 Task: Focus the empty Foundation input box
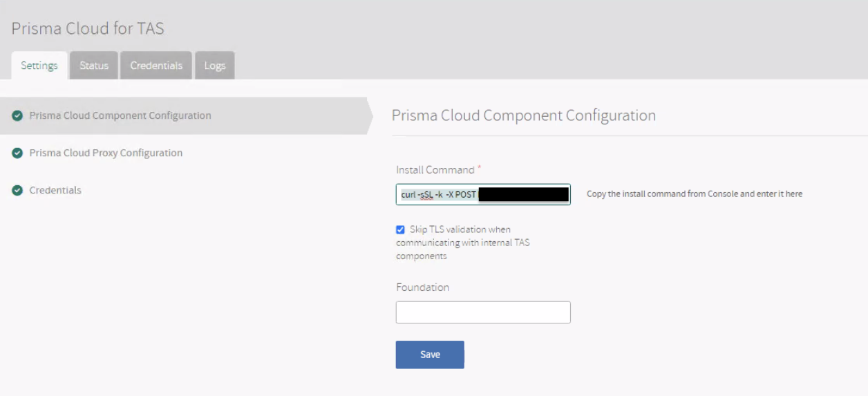(483, 312)
